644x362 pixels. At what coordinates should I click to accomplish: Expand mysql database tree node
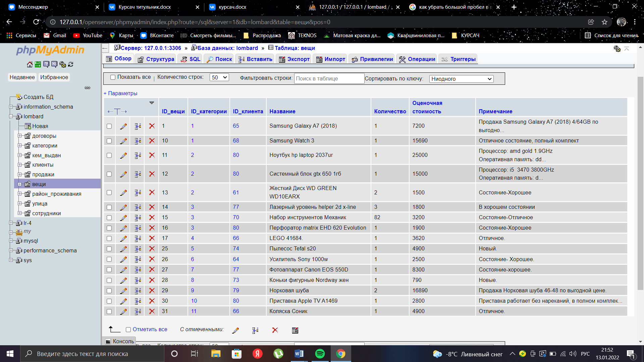click(11, 241)
